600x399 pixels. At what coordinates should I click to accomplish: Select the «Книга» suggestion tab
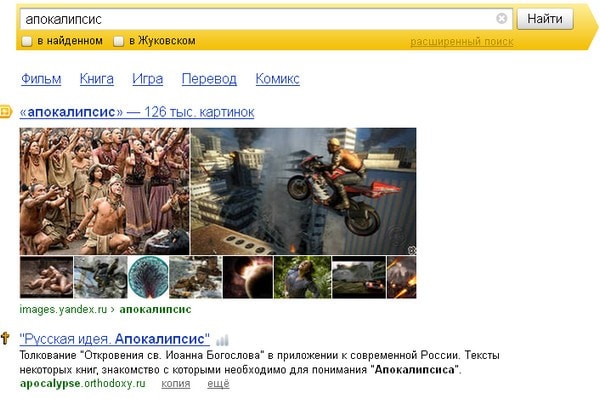[x=96, y=79]
